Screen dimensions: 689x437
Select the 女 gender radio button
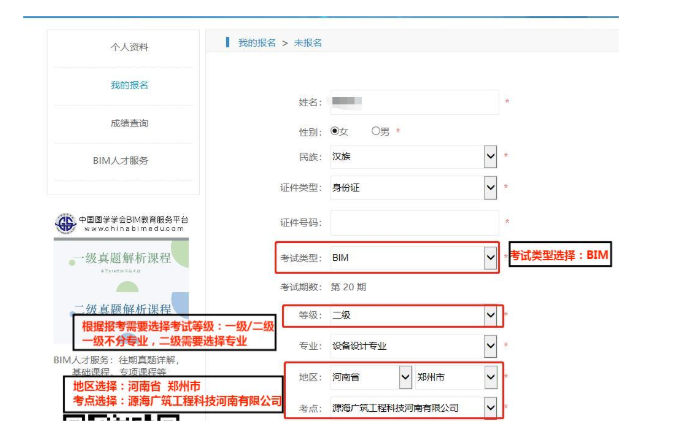[x=334, y=131]
